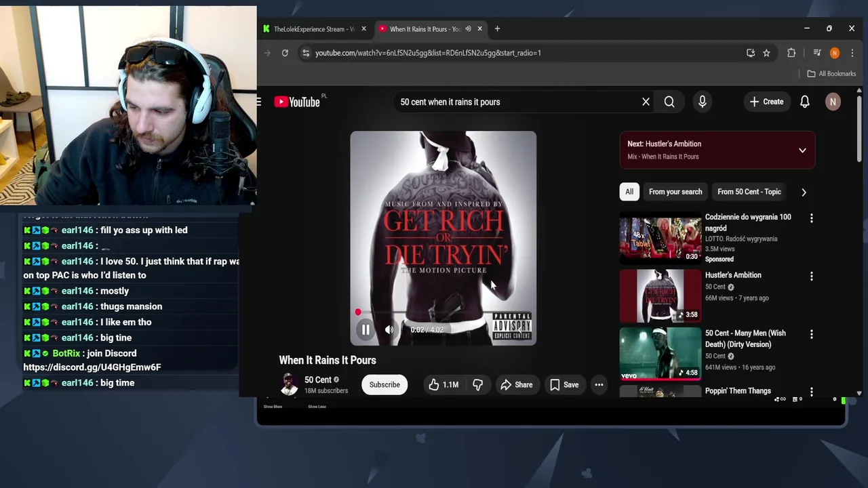
Task: Open the media control icon in toolbar
Action: (817, 53)
